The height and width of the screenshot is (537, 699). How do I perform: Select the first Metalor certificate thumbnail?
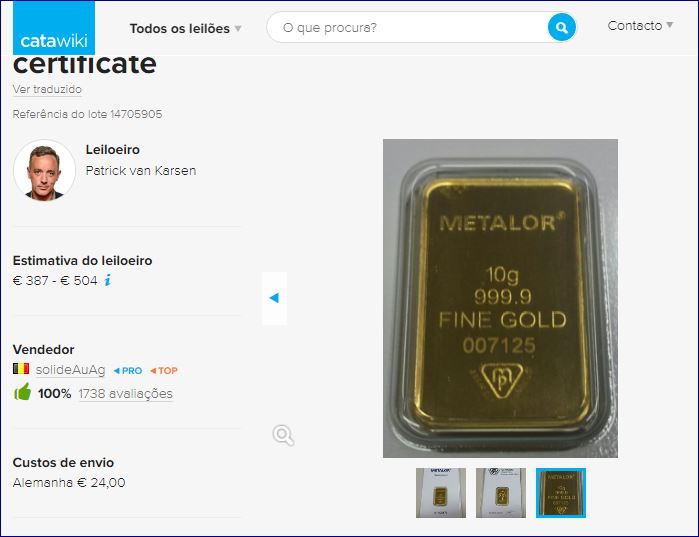pyautogui.click(x=441, y=493)
